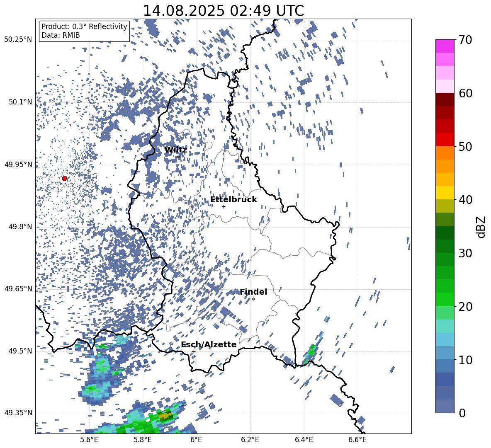Click the 10 colorbar tick label

pos(465,360)
